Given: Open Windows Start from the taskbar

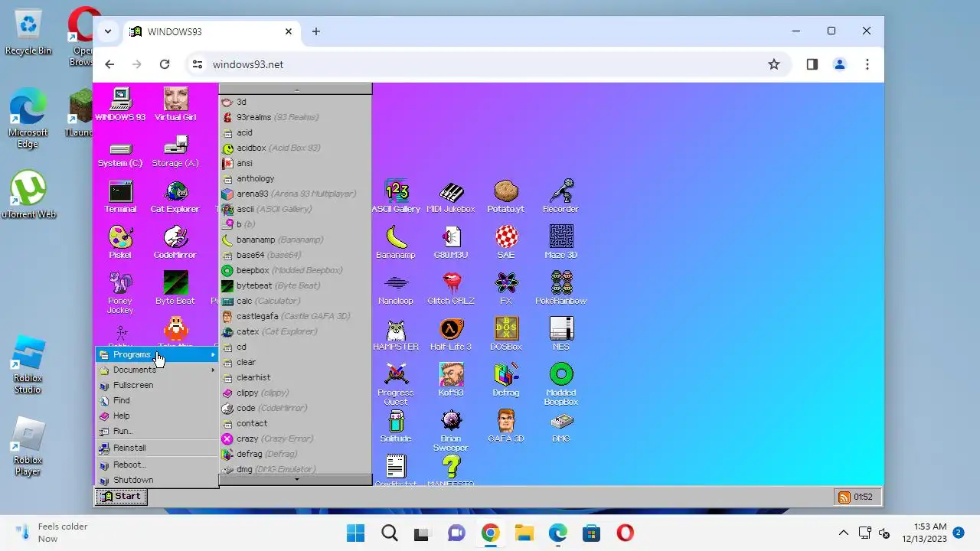Looking at the screenshot, I should 355,533.
